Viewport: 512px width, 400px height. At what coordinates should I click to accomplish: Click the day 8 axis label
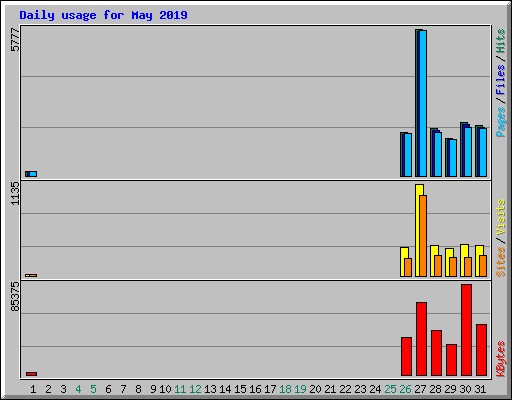coord(138,389)
